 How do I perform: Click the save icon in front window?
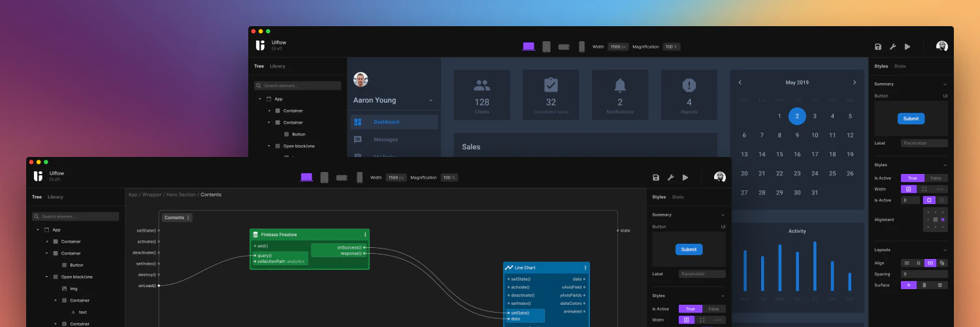[x=656, y=177]
